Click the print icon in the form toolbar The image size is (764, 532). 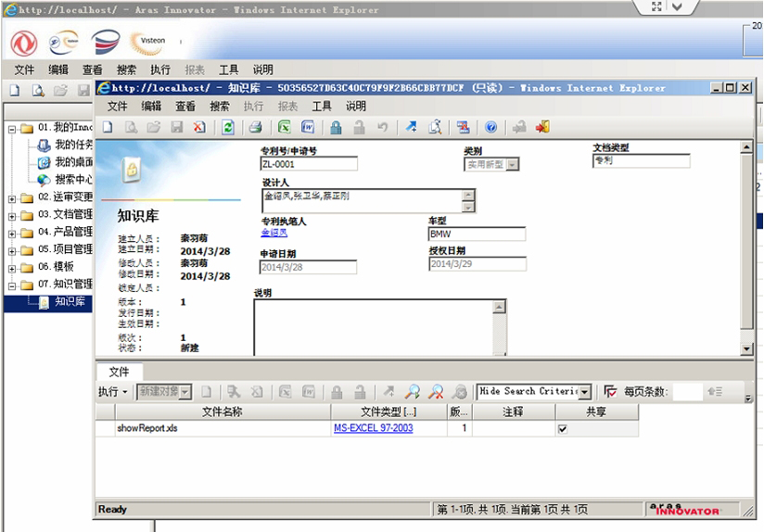256,128
